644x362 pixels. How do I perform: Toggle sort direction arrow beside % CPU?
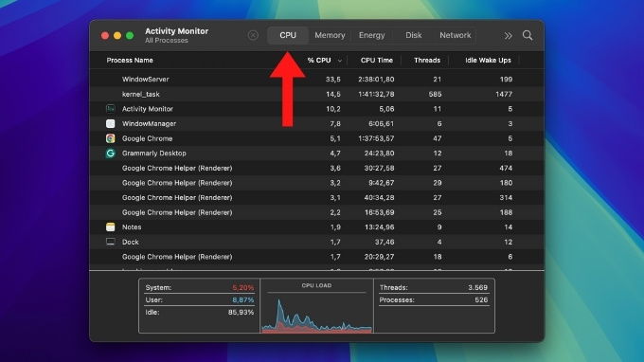[x=340, y=61]
